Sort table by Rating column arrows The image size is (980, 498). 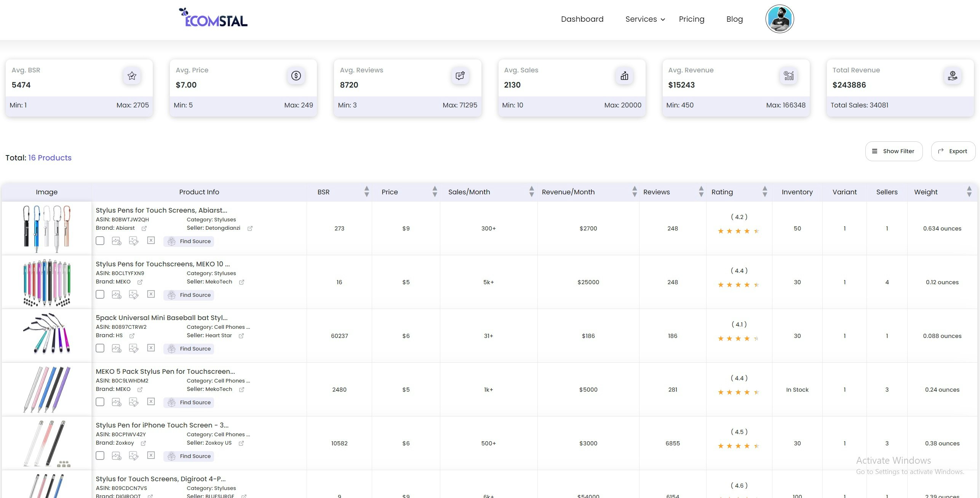(764, 192)
